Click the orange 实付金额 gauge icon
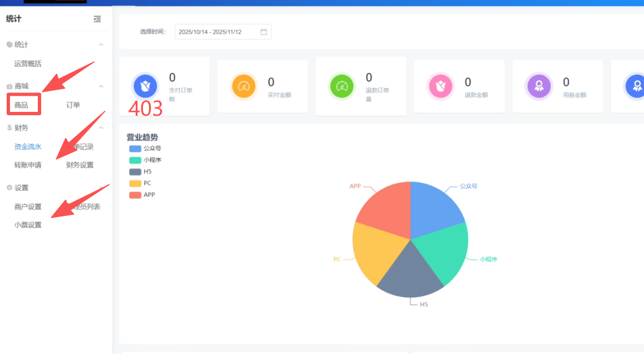Screen dimensions: 644x354 (244, 86)
